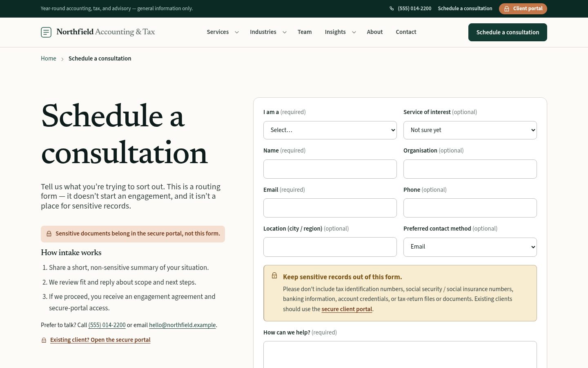Focus the Location (city / region) field

coord(330,247)
